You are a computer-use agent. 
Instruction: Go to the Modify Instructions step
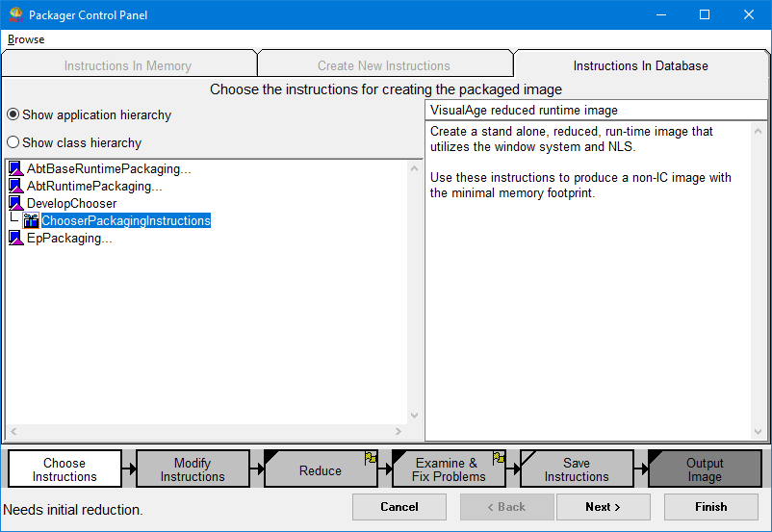pos(193,469)
